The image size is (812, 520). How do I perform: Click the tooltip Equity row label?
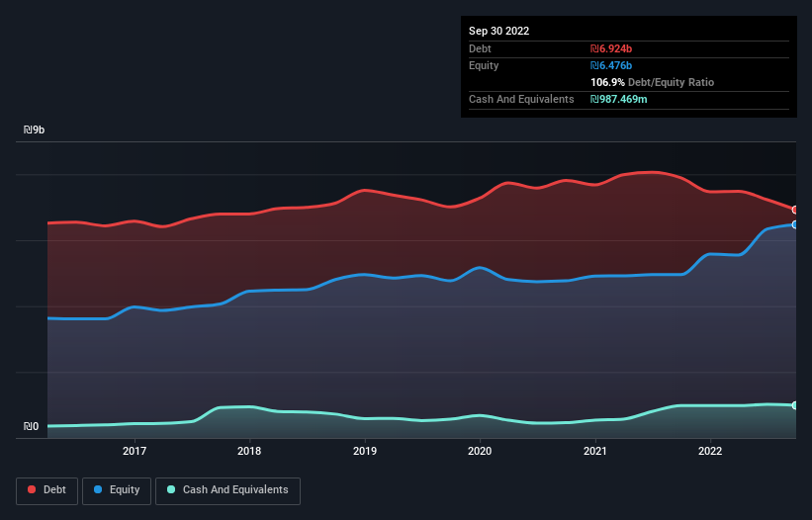pyautogui.click(x=484, y=65)
